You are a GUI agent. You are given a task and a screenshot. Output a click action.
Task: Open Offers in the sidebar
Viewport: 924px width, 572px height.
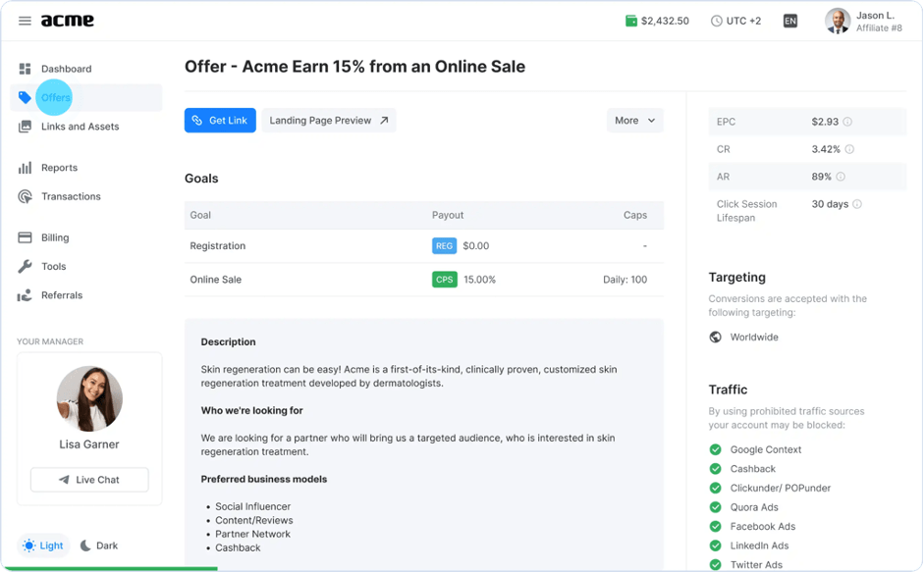tap(86, 98)
